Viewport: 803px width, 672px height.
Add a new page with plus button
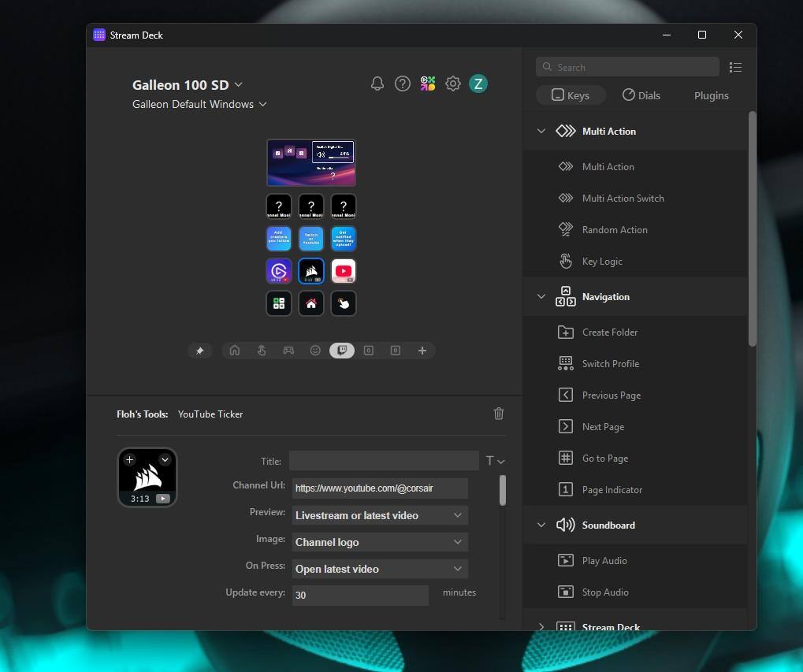422,351
